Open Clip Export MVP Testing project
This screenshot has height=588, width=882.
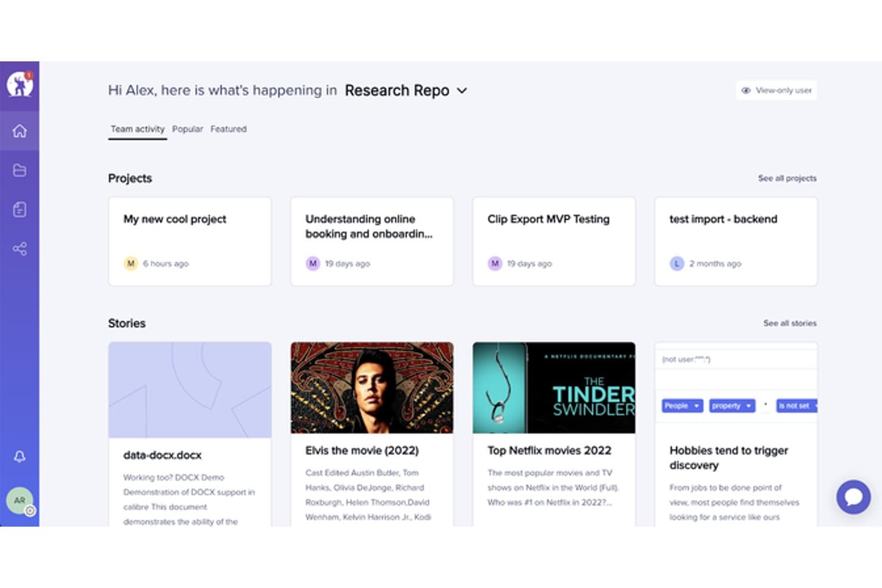click(554, 241)
